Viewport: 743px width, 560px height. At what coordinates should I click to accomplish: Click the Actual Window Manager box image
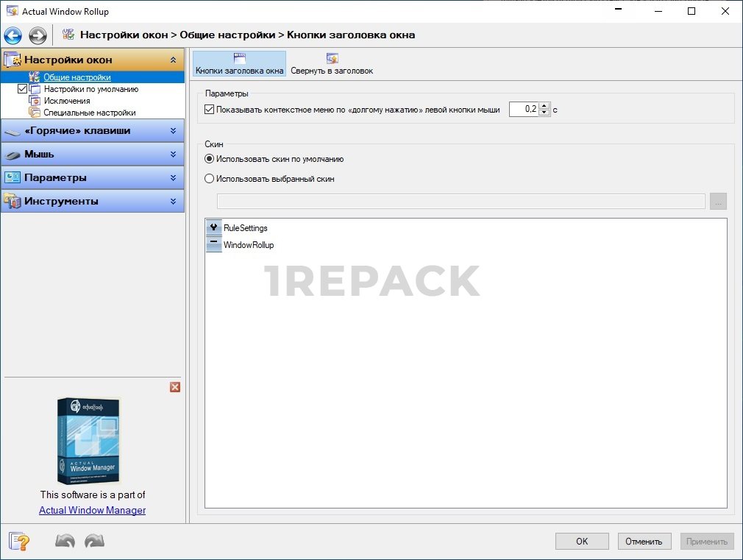[89, 442]
